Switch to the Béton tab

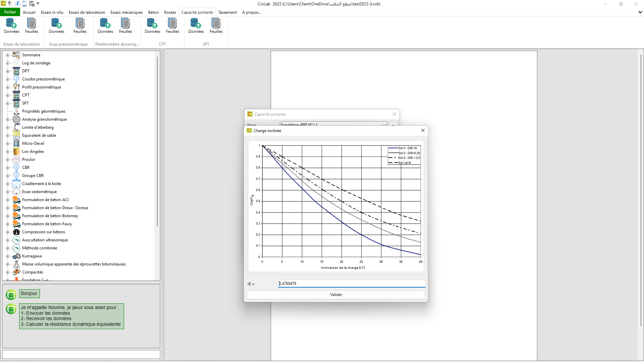(x=153, y=12)
